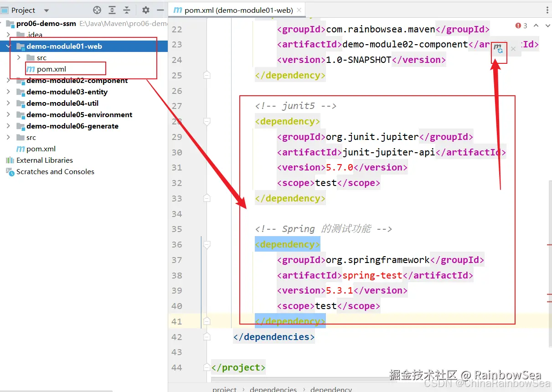Hide the Project tool window
The image size is (552, 392).
[160, 10]
